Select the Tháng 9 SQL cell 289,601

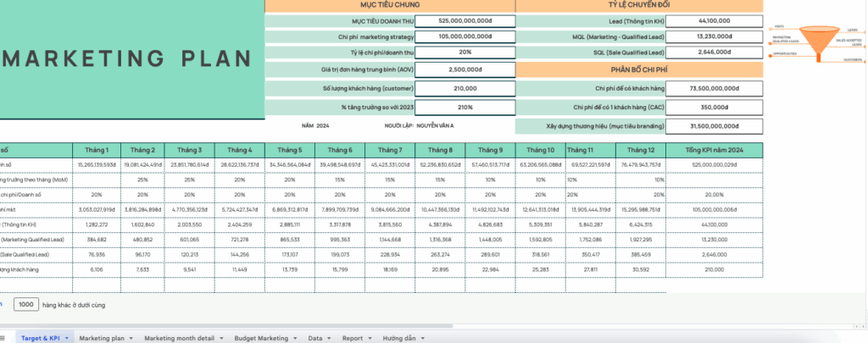(490, 254)
